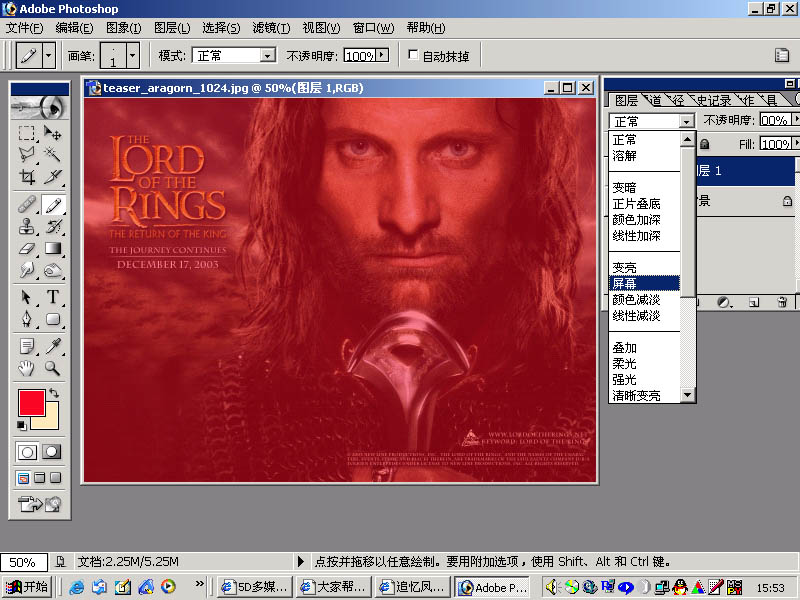Select the Crop tool
The image size is (800, 600).
(27, 177)
